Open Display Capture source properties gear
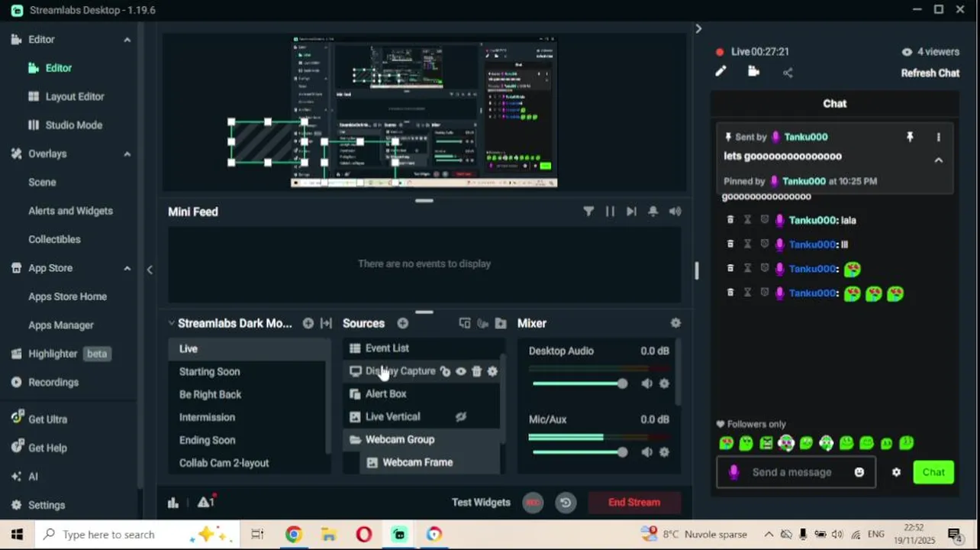Viewport: 980px width, 550px height. point(492,371)
